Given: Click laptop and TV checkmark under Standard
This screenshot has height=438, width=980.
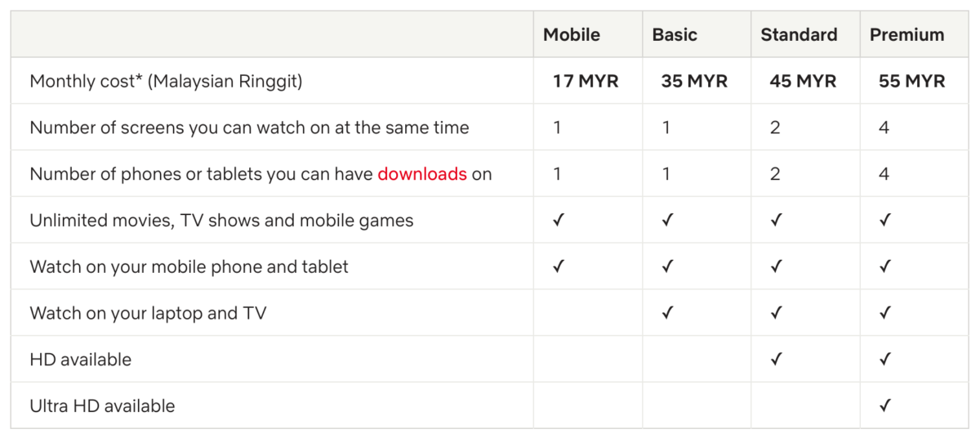Looking at the screenshot, I should 776,312.
